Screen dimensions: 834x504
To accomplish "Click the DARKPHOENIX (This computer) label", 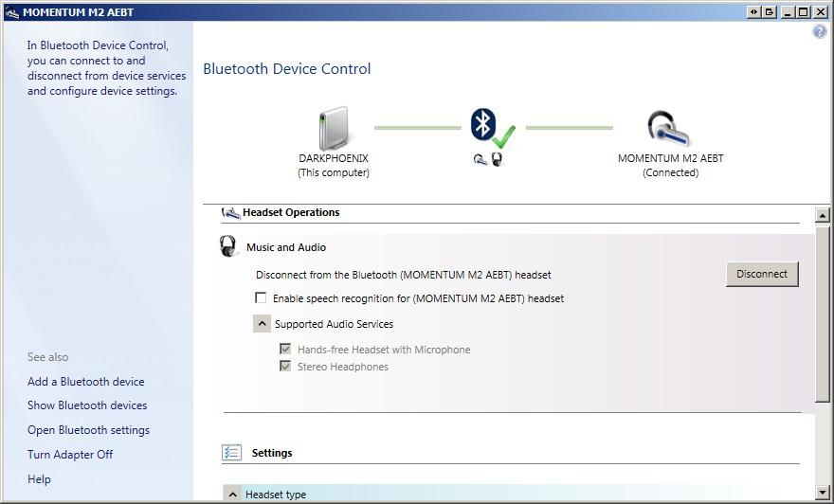I will pyautogui.click(x=334, y=166).
